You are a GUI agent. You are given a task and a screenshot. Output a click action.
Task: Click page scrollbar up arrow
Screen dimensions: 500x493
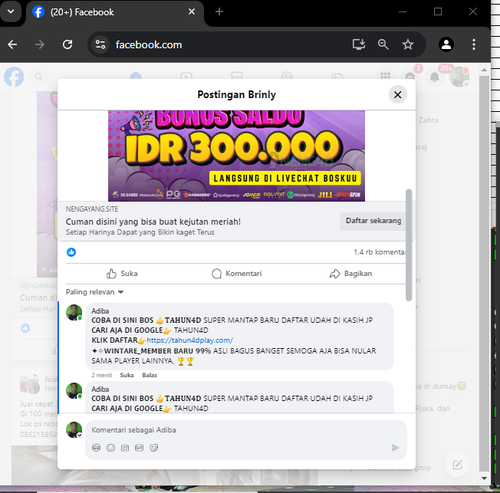click(484, 70)
